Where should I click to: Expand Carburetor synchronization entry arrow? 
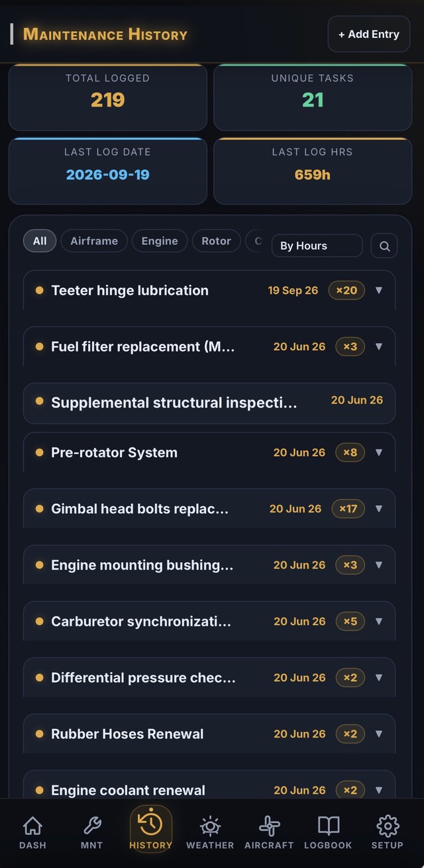pos(379,621)
